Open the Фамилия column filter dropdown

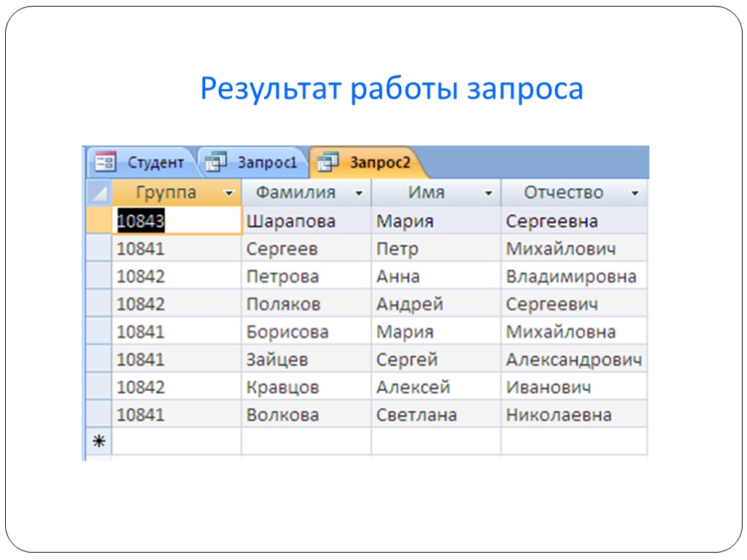coord(358,194)
